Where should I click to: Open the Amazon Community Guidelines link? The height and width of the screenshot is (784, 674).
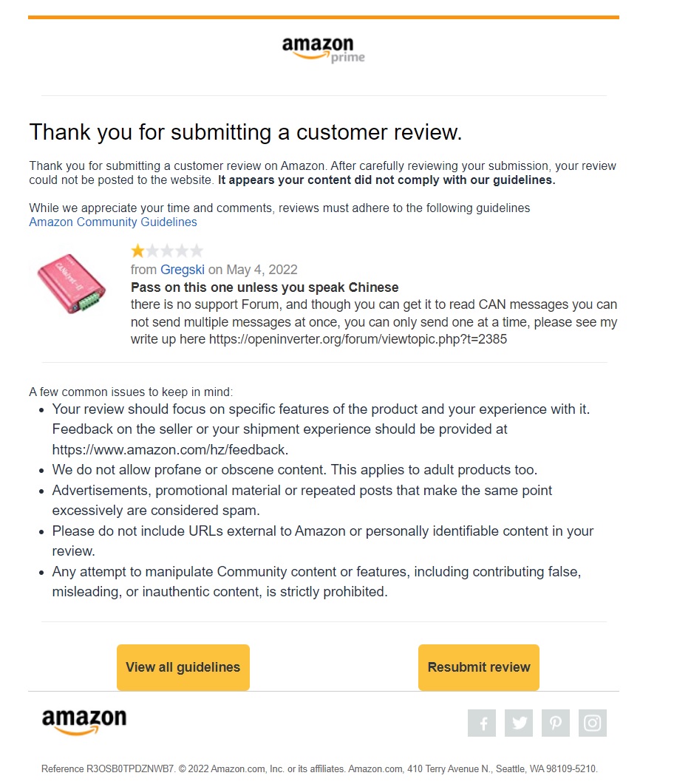113,222
